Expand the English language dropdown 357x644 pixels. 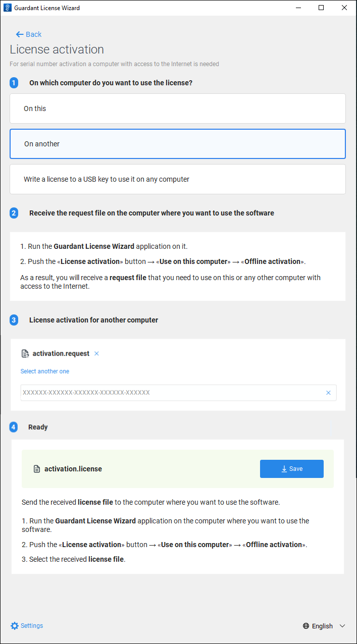point(322,626)
